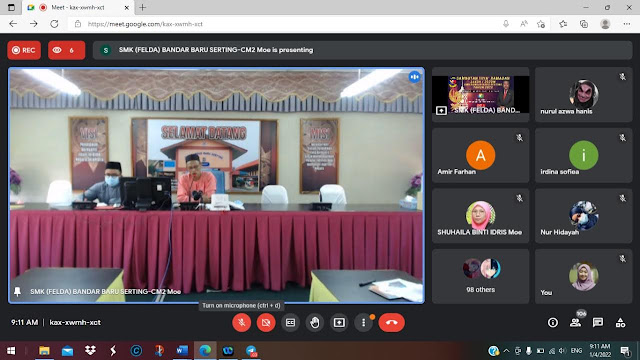Select the Meet browser tab

coord(78,7)
